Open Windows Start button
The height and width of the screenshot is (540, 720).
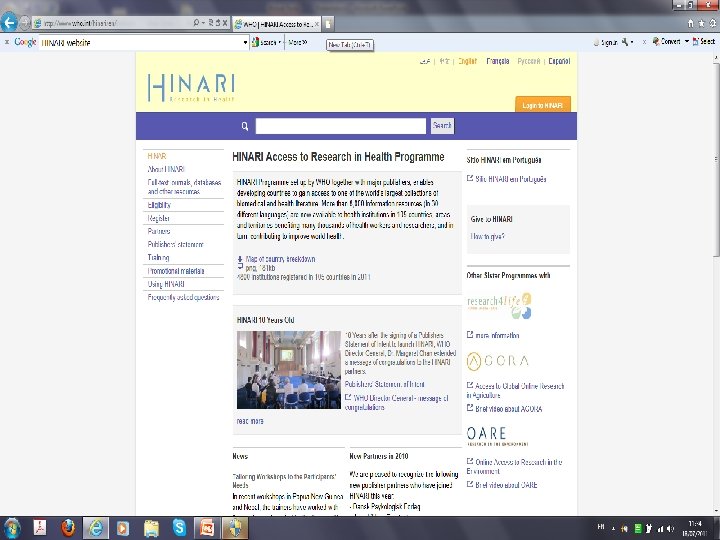coord(12,528)
